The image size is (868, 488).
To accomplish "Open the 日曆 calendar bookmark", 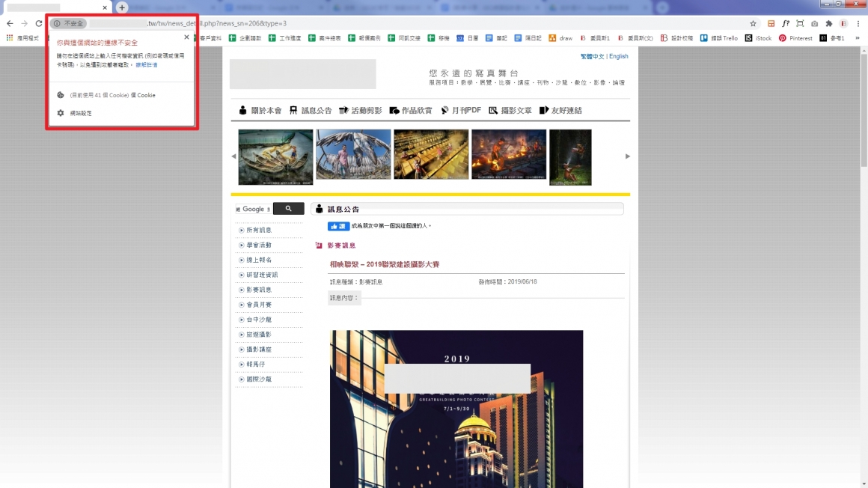I will point(467,38).
